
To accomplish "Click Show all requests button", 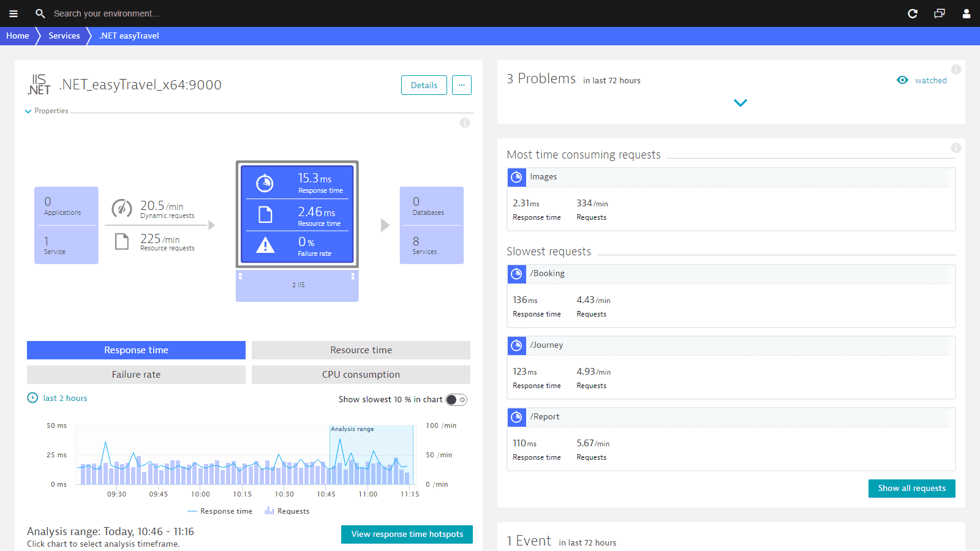I will (911, 489).
